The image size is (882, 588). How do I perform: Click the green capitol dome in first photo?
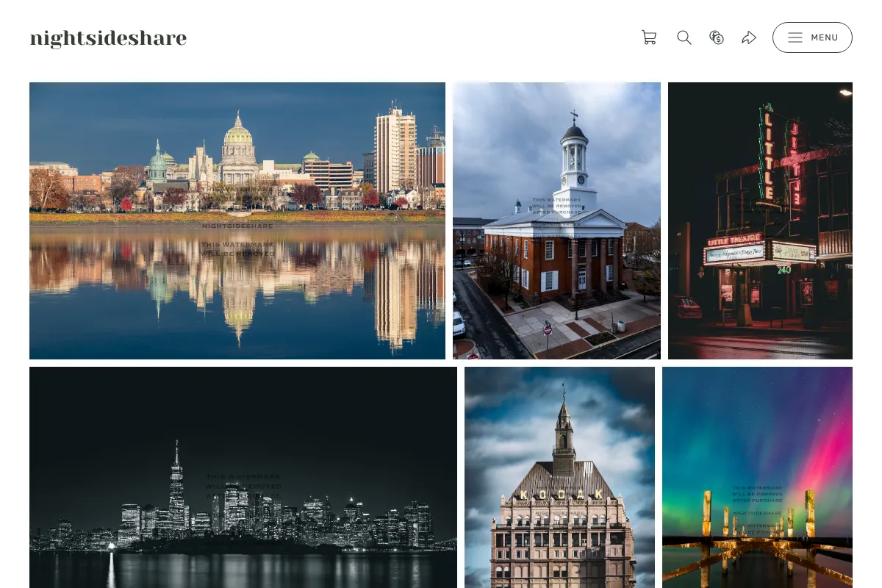point(237,132)
